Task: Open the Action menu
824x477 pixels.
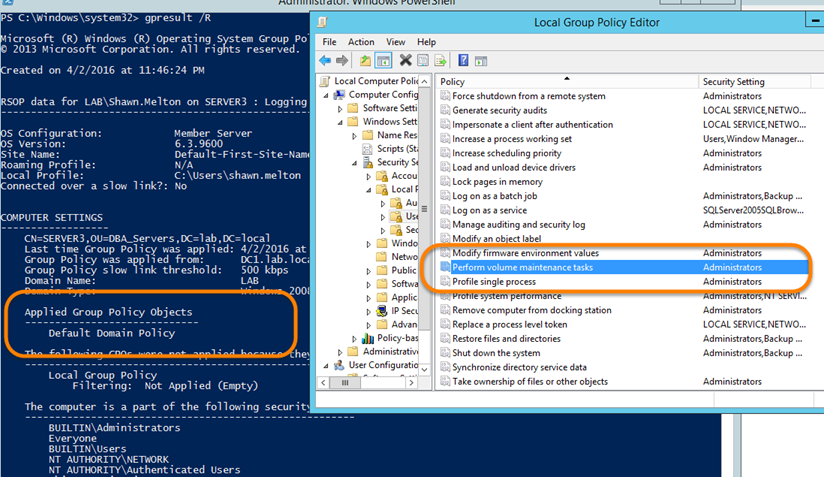Action: tap(361, 42)
